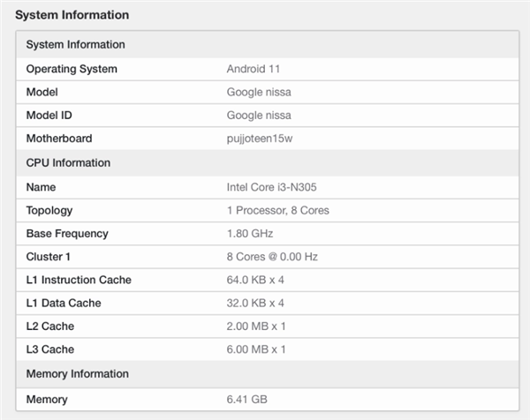The image size is (530, 420).
Task: Click the 1.80 GHz frequency value
Action: click(x=250, y=234)
